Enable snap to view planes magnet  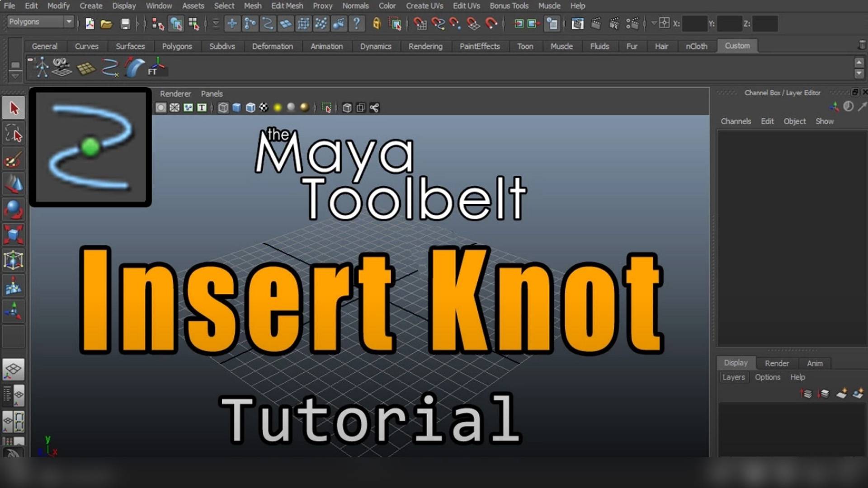click(x=473, y=23)
